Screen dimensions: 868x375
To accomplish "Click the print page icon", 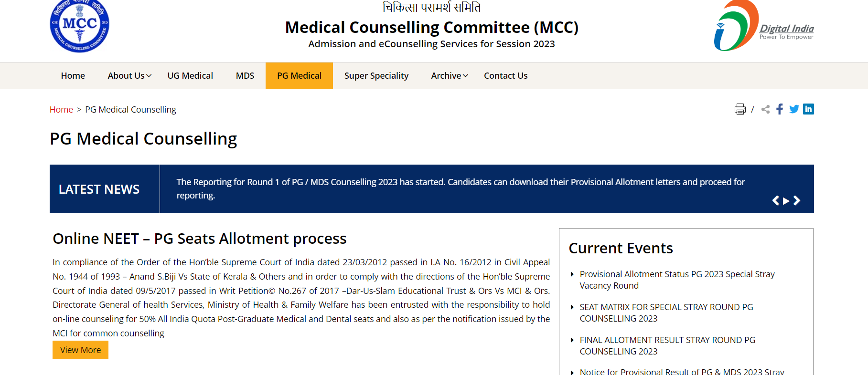I will tap(739, 109).
